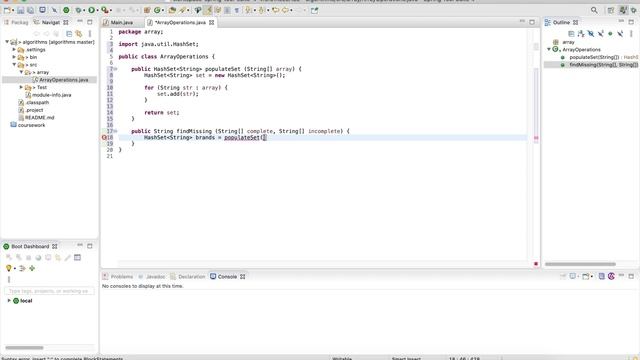Screen dimensions: 640x360
Task: Click the New file toolbar icon
Action: (x=7, y=10)
